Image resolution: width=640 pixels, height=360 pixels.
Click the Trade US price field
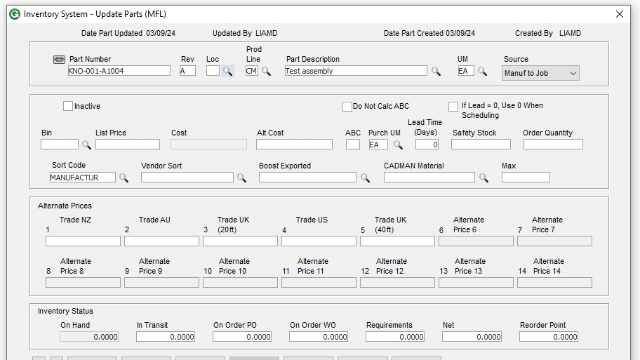(319, 241)
